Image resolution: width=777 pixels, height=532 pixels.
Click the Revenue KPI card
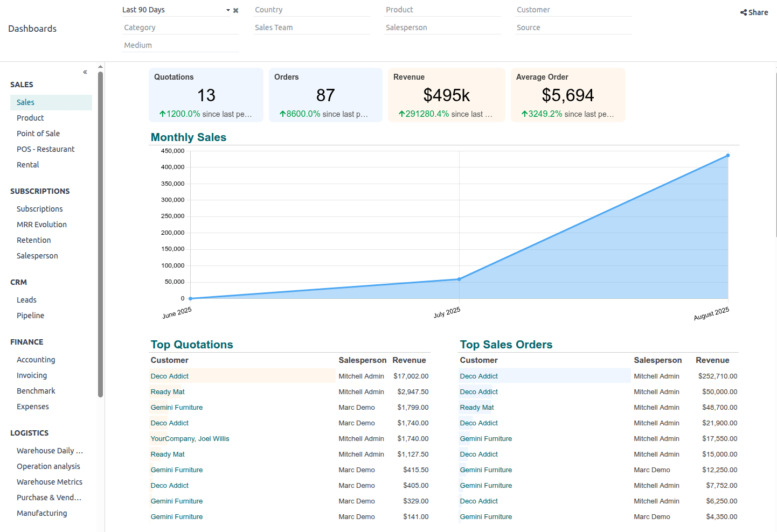pos(446,95)
